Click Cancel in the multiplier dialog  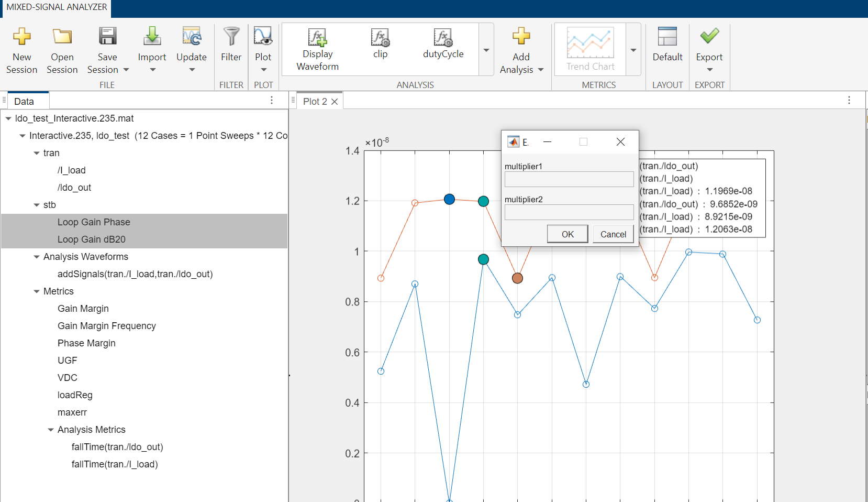tap(613, 234)
